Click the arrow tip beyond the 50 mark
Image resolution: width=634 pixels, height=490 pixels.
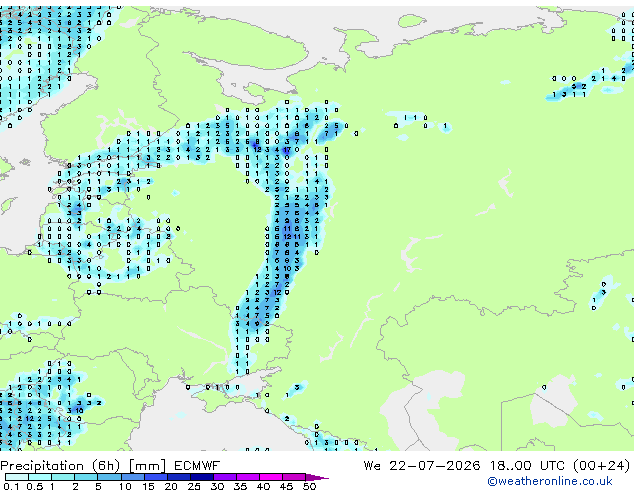[317, 477]
